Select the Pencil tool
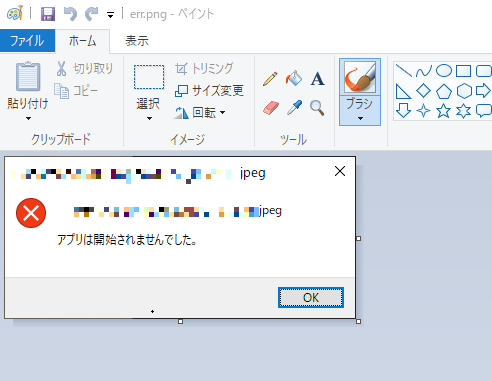Screen dimensions: 492x381 click(270, 79)
